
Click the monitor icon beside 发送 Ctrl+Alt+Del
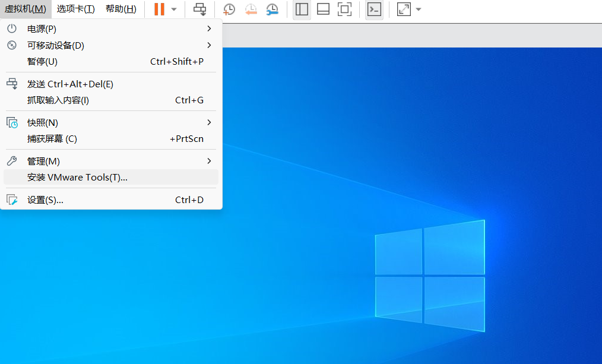click(x=12, y=84)
